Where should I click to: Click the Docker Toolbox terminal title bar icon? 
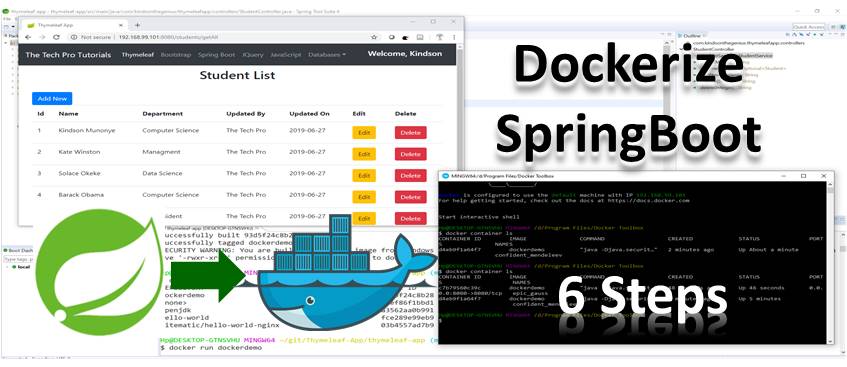445,176
